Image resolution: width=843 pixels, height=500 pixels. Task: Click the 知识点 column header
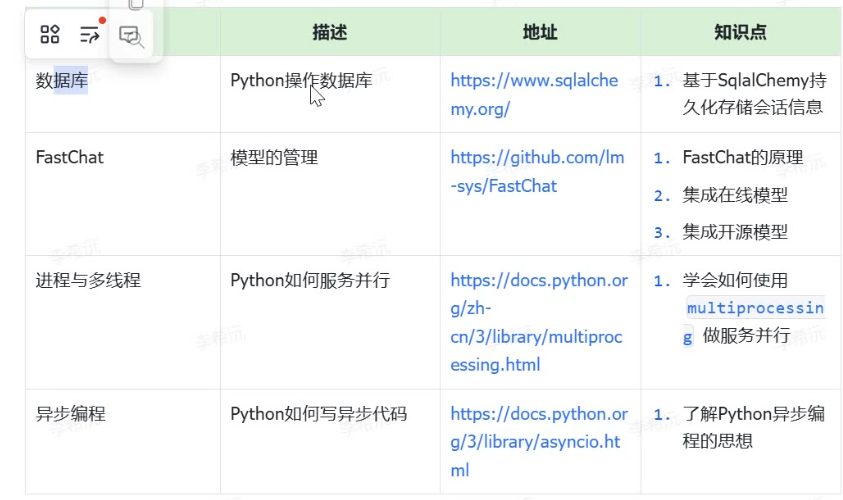pos(740,32)
